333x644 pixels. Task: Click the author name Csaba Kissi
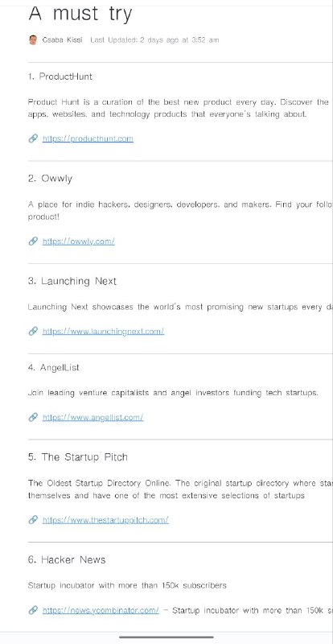[62, 39]
